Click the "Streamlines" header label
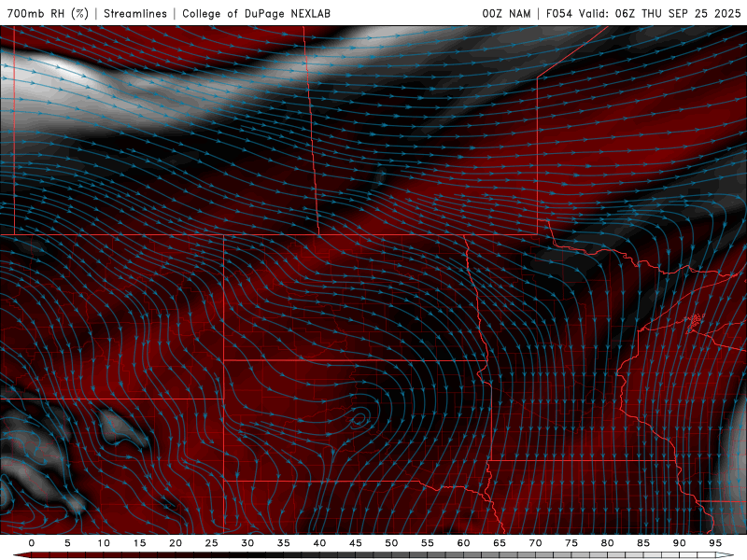 135,13
